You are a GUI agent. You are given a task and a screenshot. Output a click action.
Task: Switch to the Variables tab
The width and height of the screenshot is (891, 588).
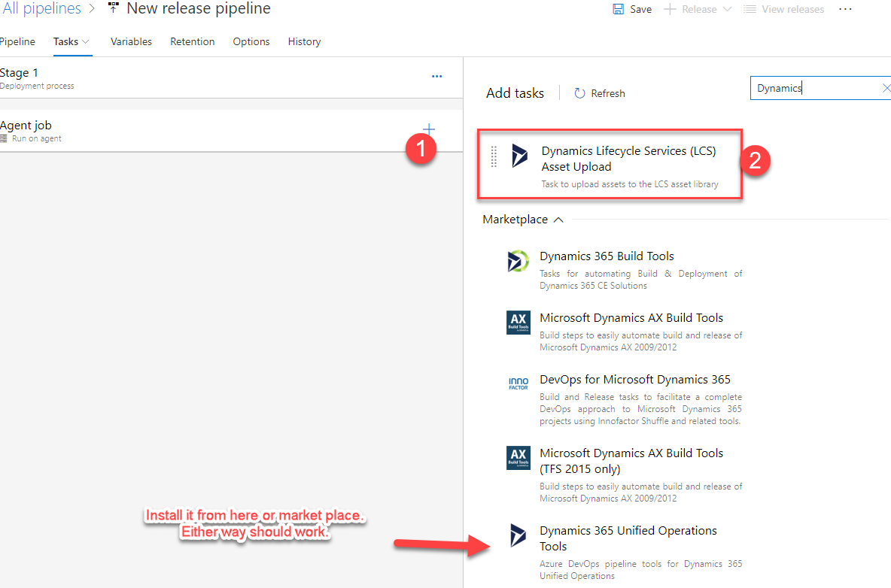(x=131, y=41)
